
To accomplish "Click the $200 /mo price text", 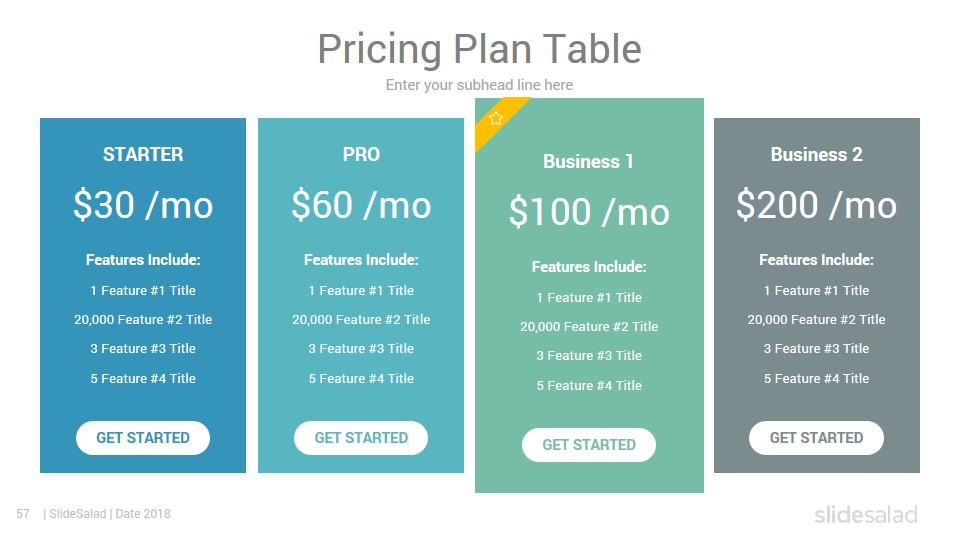I will pos(816,205).
